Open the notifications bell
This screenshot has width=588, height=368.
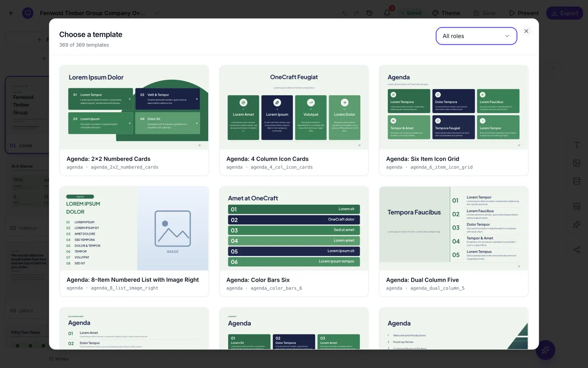(x=387, y=13)
